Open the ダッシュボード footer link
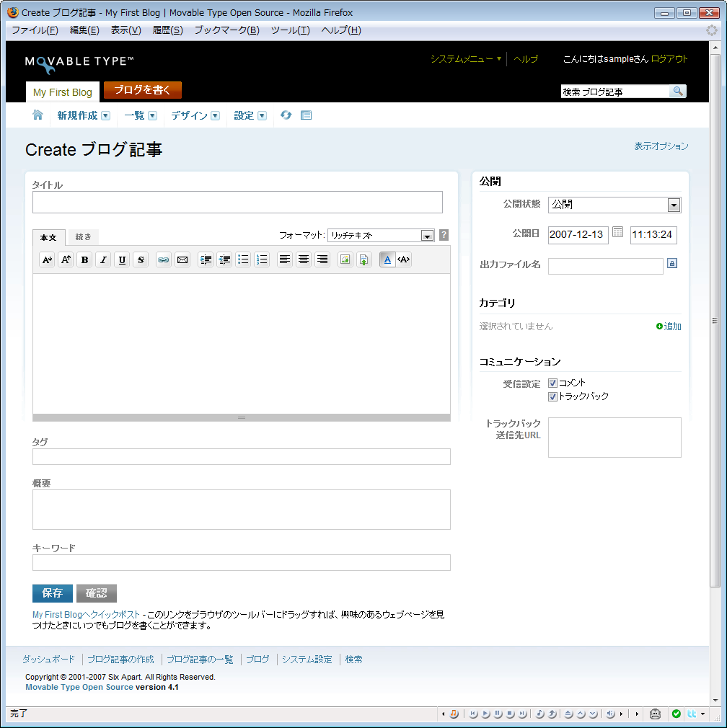 pyautogui.click(x=49, y=660)
